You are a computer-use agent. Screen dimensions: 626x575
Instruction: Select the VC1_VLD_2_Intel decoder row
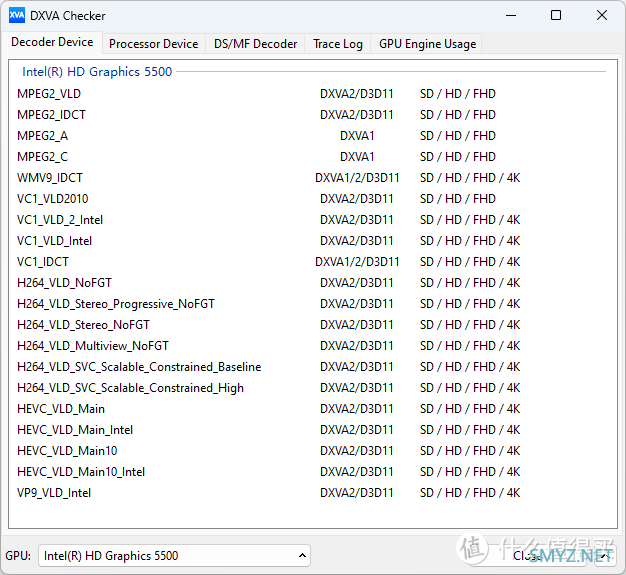point(313,220)
